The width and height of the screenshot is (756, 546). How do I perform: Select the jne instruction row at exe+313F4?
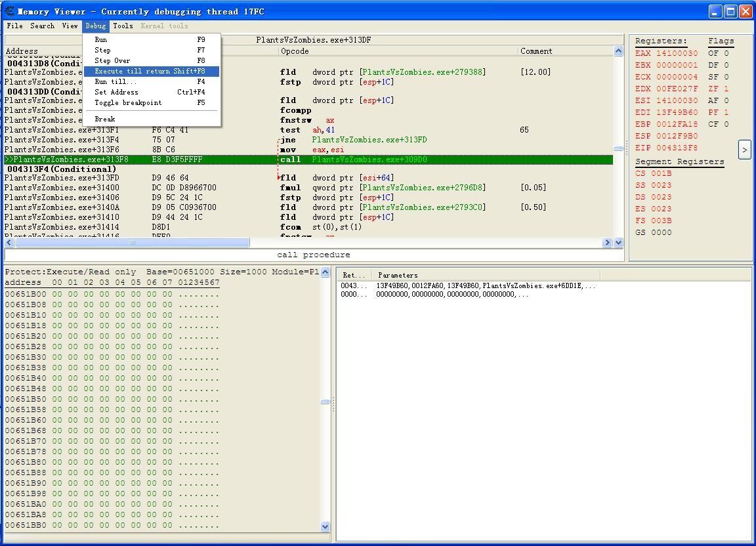308,140
